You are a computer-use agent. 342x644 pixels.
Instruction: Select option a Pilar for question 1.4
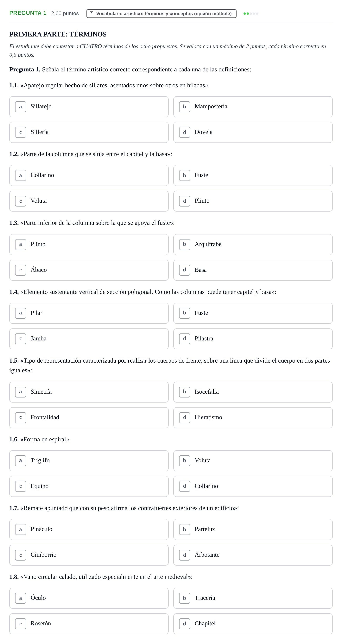(89, 313)
